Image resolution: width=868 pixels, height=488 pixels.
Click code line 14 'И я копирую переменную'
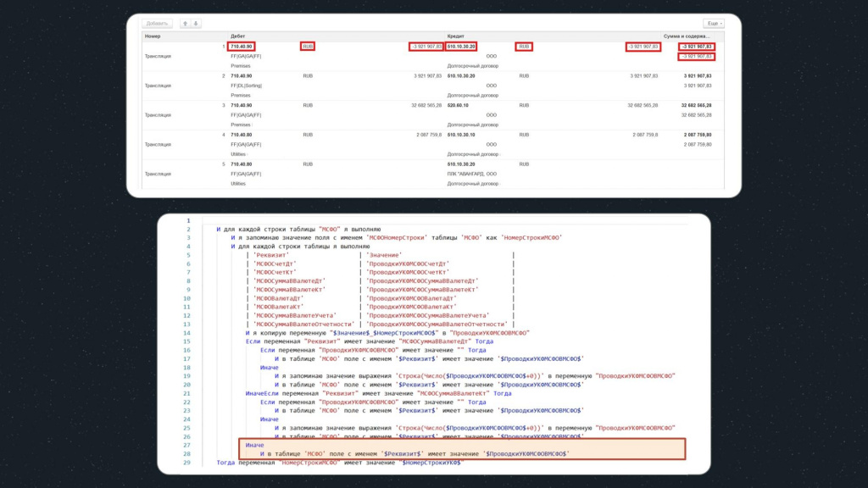[387, 333]
